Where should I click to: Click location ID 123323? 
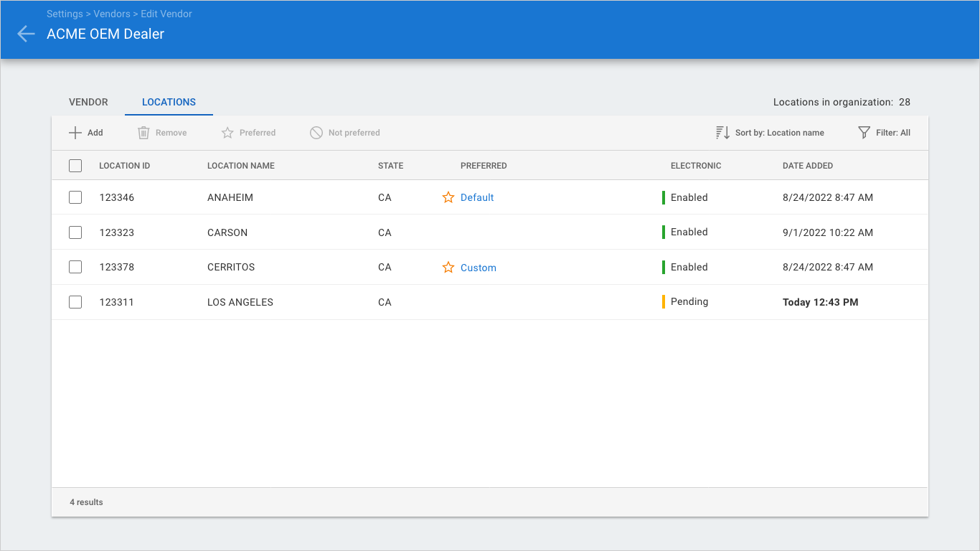pyautogui.click(x=117, y=232)
